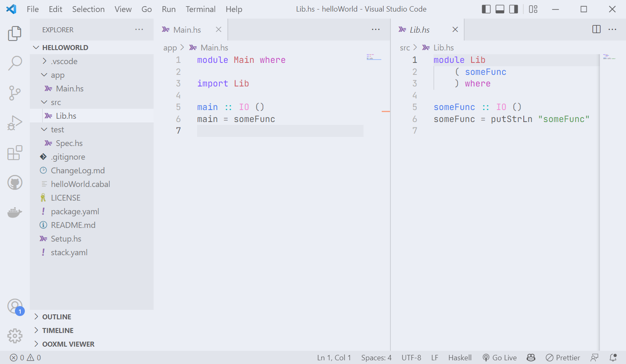Screen dimensions: 626x364
Task: Open the Accounts icon in activity bar
Action: (15, 306)
